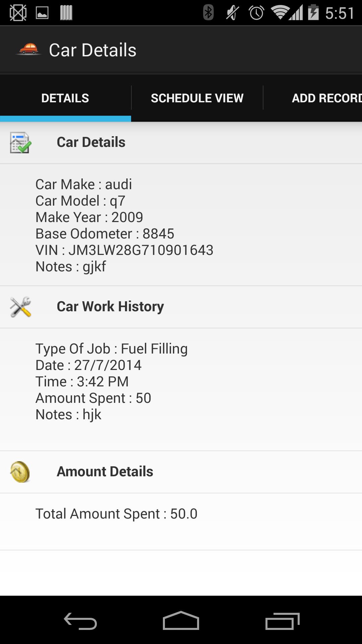This screenshot has height=644, width=362.
Task: Open the ADD RECORD tab
Action: (x=313, y=98)
